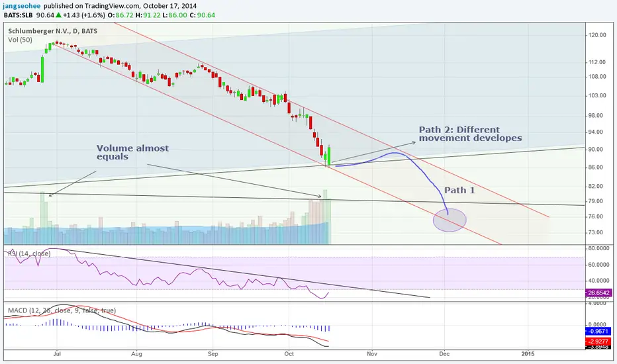Click the Sep date label on time axis
The height and width of the screenshot is (364, 617).
pos(213,354)
